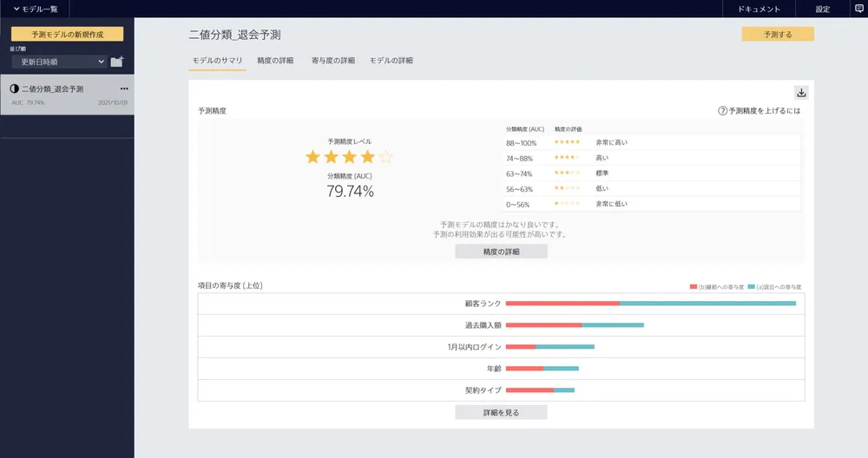This screenshot has width=868, height=458.
Task: Open the モデルの詳細 tab
Action: point(391,61)
